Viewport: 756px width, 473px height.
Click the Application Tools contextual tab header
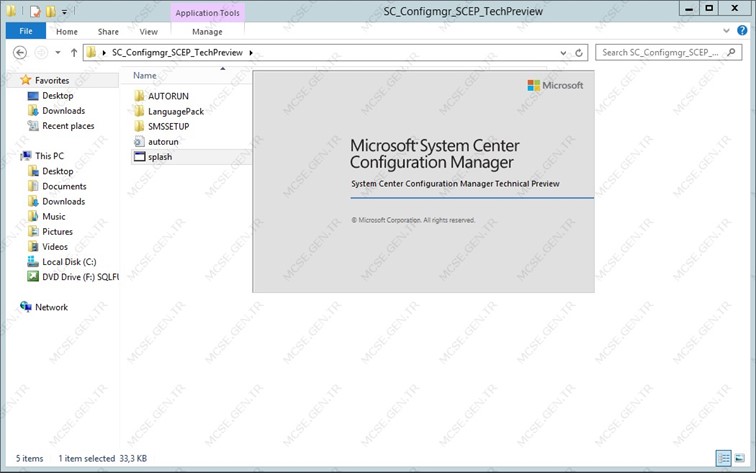[207, 13]
